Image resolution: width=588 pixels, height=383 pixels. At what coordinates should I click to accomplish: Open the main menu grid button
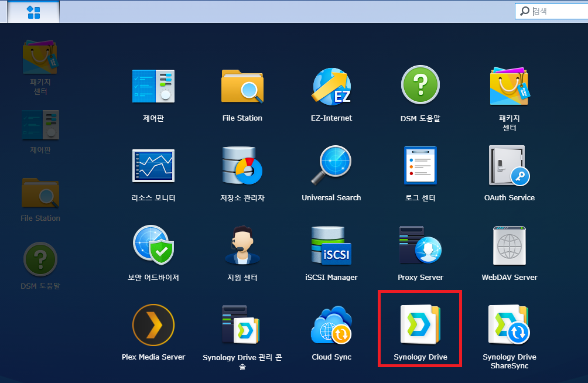tap(33, 12)
